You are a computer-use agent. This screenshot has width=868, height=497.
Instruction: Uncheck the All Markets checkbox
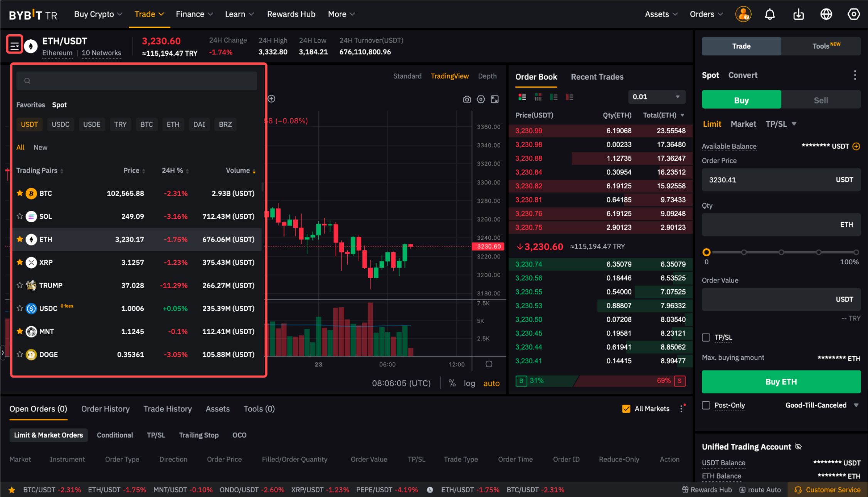(x=626, y=409)
